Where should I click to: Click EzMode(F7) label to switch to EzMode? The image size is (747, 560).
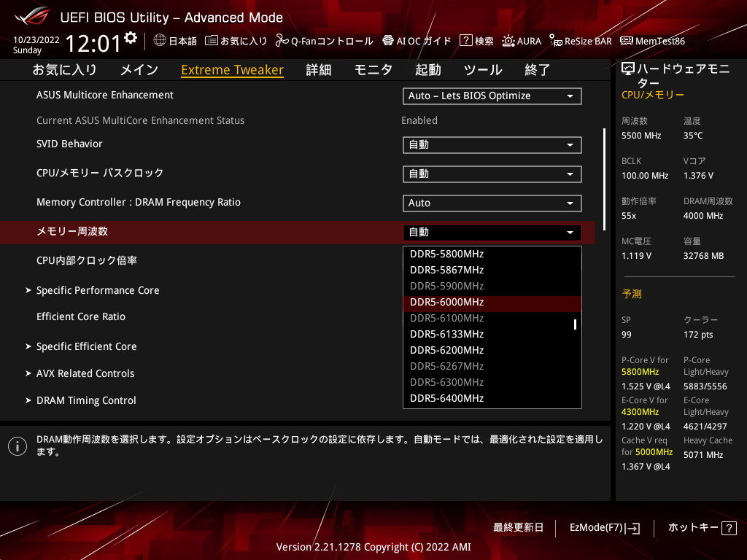596,528
